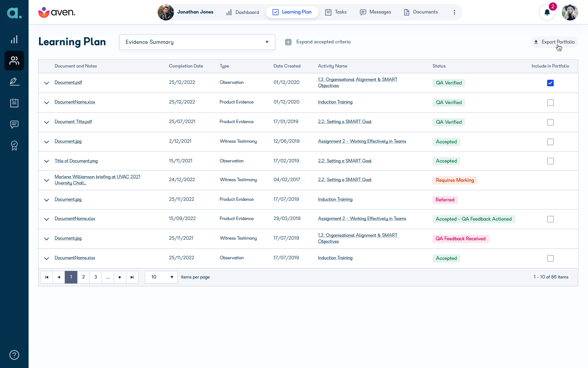The image size is (588, 368).
Task: Expand the Document.pdf row
Action: coord(46,83)
